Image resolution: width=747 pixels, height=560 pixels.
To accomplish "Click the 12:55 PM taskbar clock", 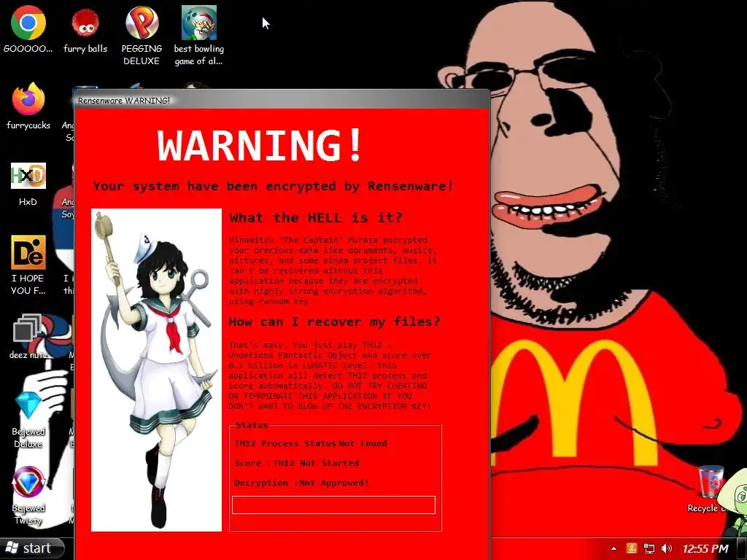I will pos(705,549).
